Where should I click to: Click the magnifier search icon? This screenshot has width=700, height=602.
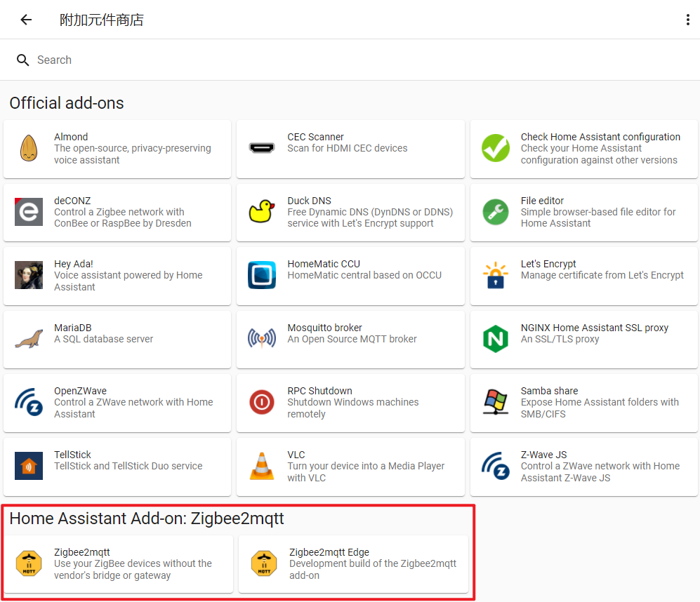point(23,60)
